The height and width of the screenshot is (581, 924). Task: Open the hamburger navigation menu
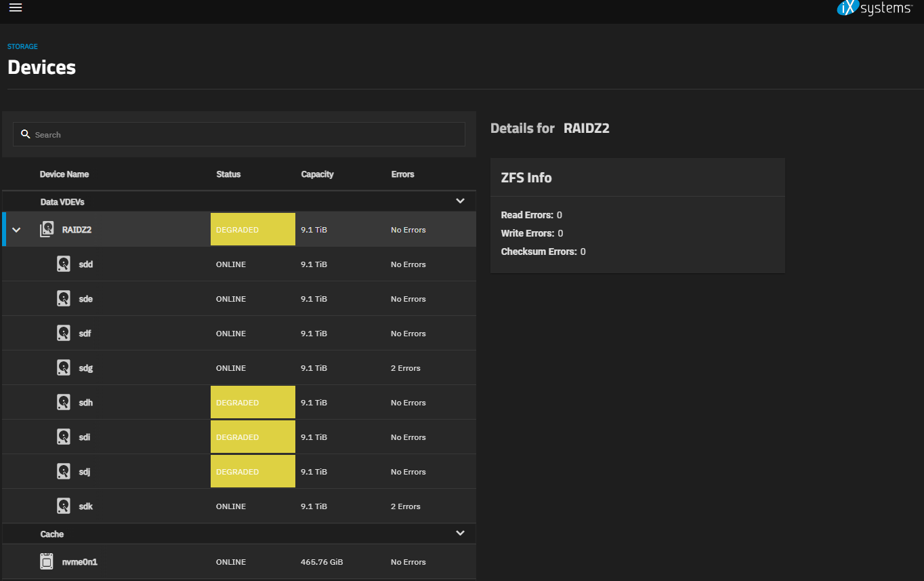pyautogui.click(x=16, y=7)
